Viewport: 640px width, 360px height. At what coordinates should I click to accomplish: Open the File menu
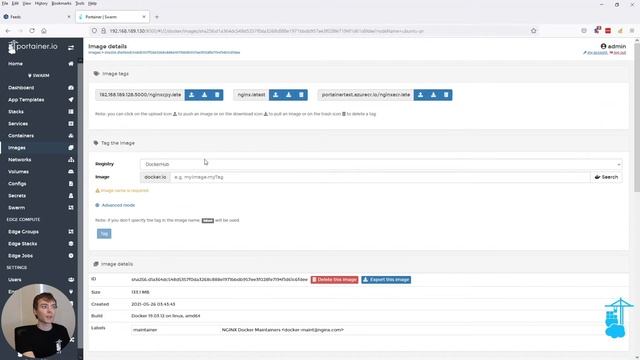tap(5, 3)
